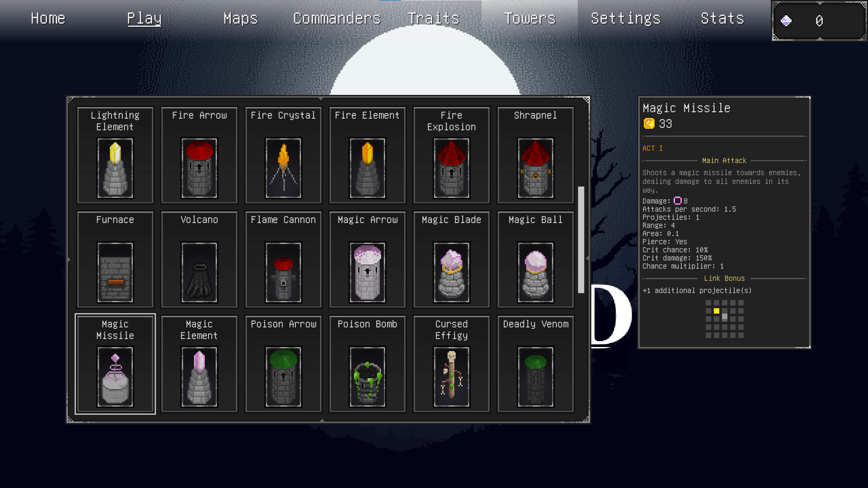Open the Traits tab
868x488 pixels.
(x=433, y=18)
